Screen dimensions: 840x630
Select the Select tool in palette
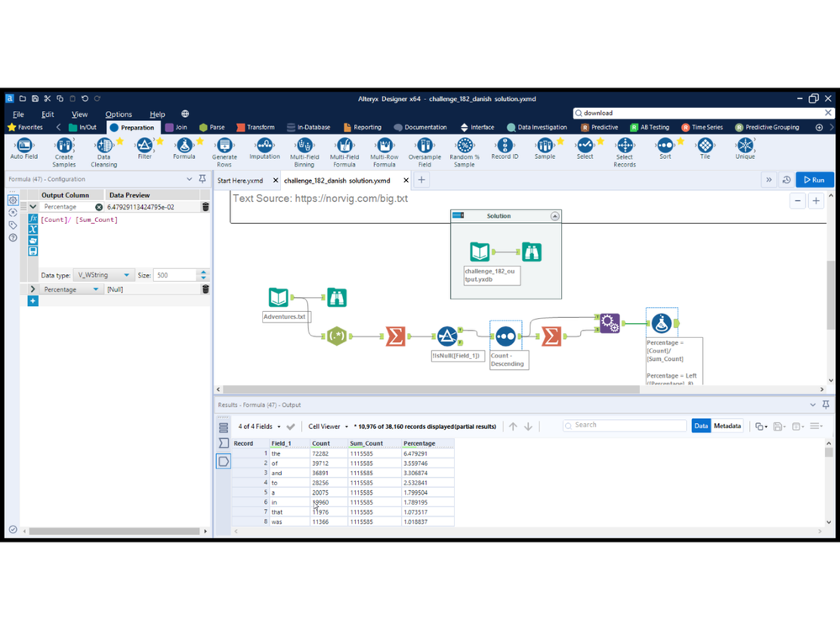[585, 149]
